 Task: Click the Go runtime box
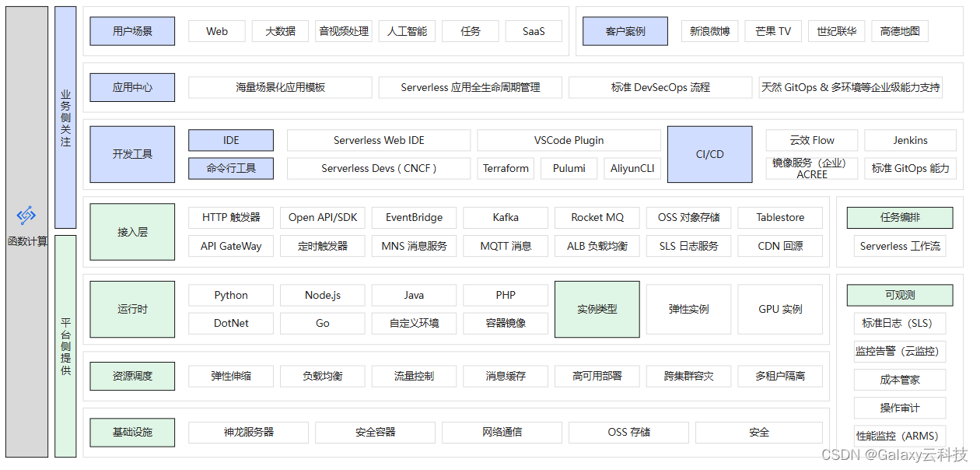(x=323, y=323)
